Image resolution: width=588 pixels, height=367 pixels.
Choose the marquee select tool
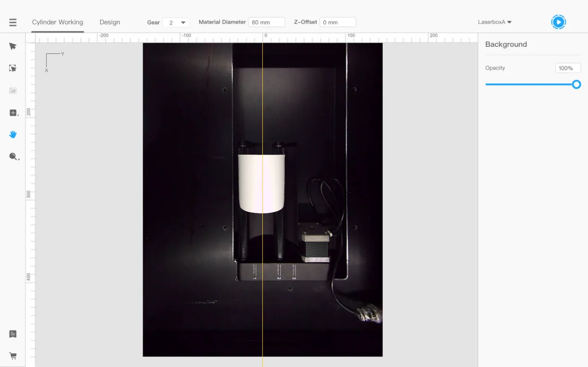(13, 68)
